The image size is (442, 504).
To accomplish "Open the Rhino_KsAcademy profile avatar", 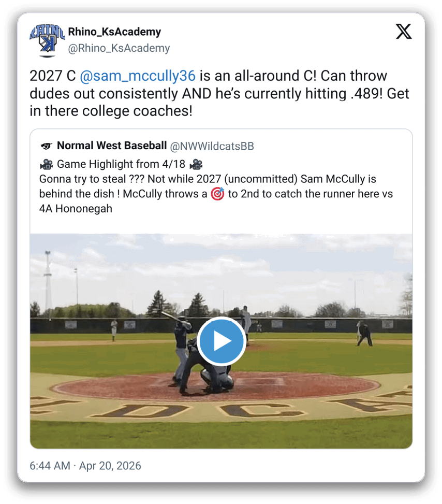I will click(46, 39).
